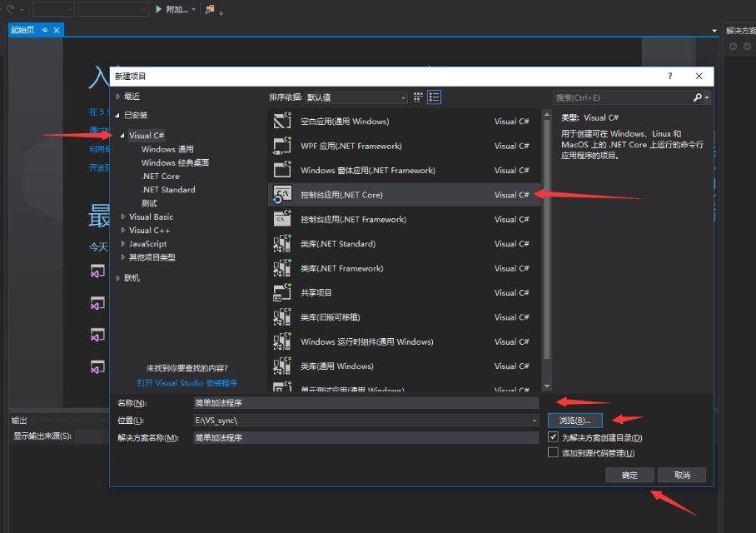756x533 pixels.
Task: Enable 为解决方案创建目录 checkbox
Action: click(x=553, y=437)
